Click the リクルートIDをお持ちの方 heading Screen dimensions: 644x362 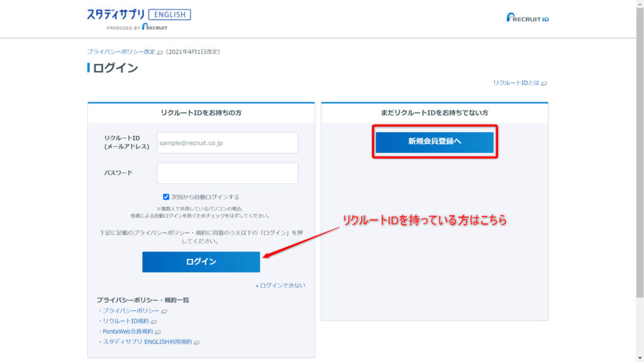pyautogui.click(x=201, y=113)
